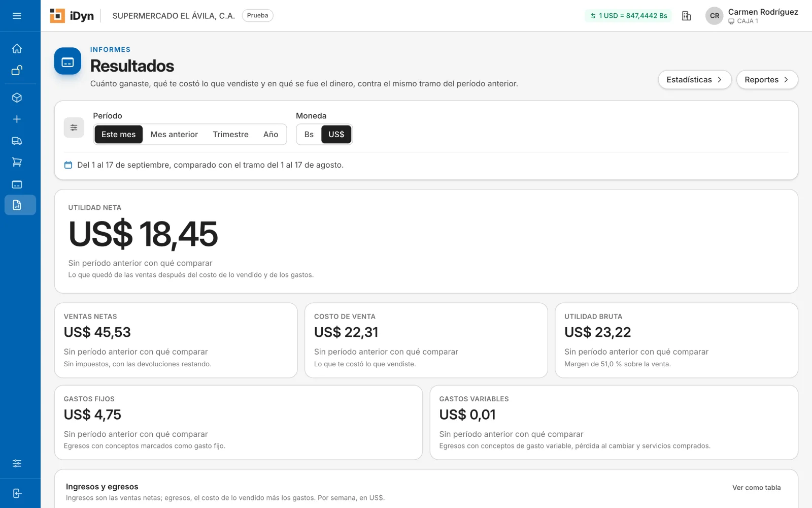
Task: Click the sign-out icon at sidebar bottom
Action: coord(17,493)
